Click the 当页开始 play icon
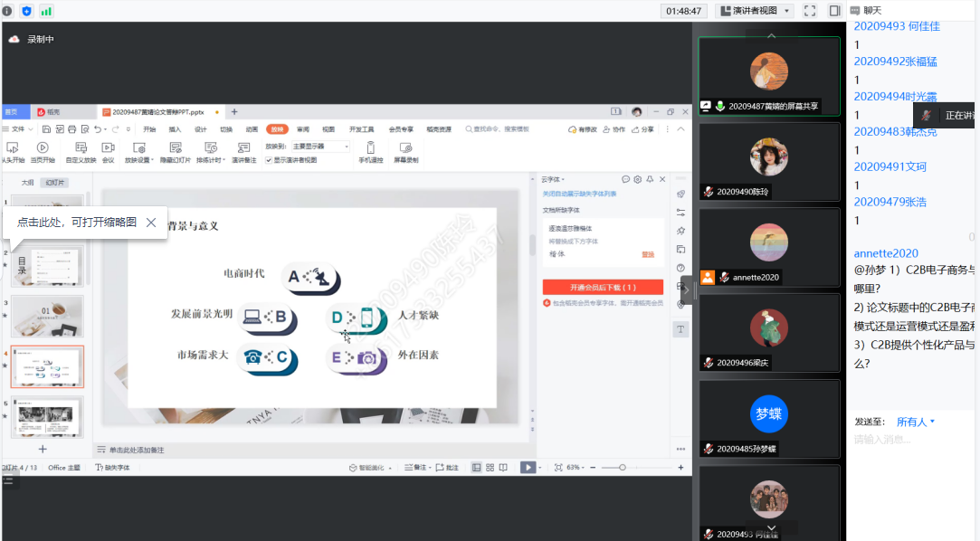The height and width of the screenshot is (541, 980). pos(42,147)
